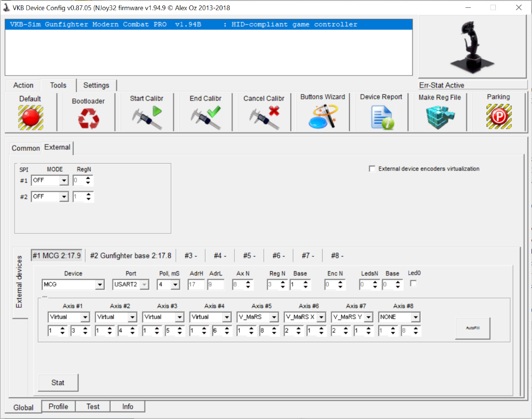The height and width of the screenshot is (419, 532).
Task: Click the app joystick icon in title bar
Action: pos(6,7)
